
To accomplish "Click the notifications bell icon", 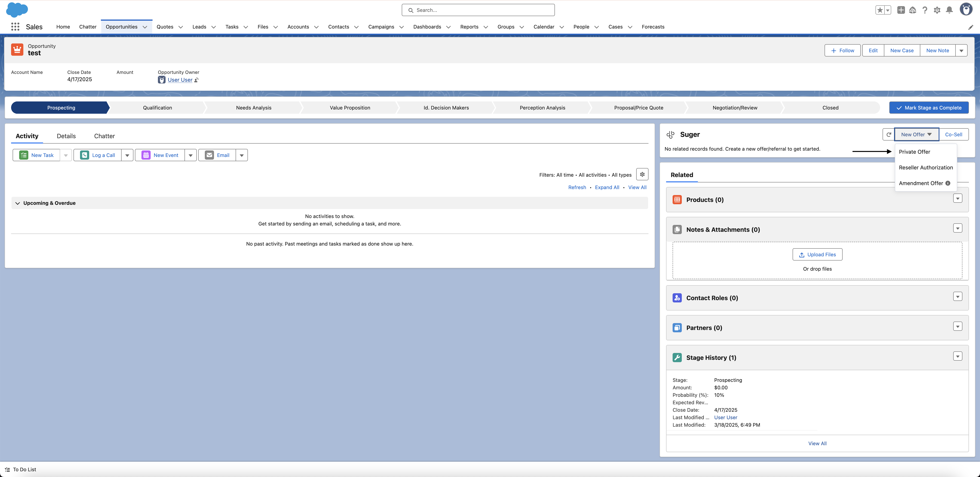I will click(949, 10).
